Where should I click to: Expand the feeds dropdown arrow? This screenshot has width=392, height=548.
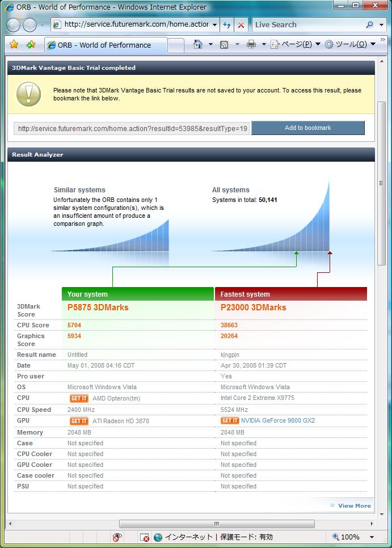click(x=237, y=44)
